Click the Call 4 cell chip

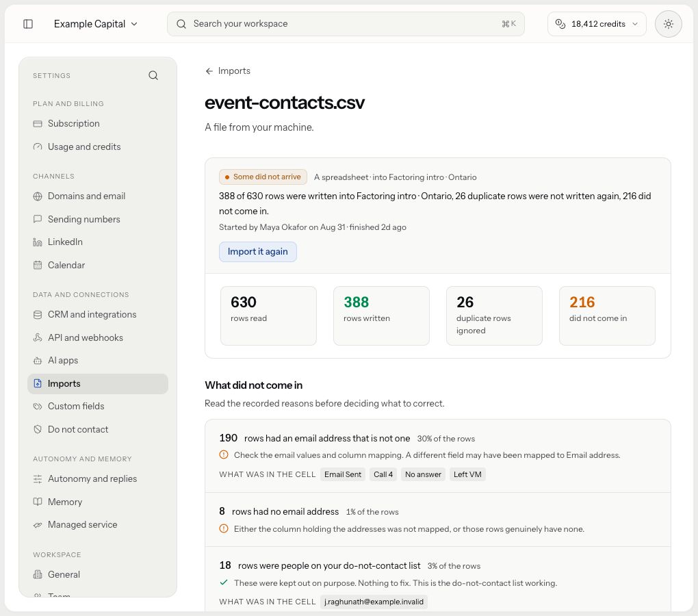point(383,474)
